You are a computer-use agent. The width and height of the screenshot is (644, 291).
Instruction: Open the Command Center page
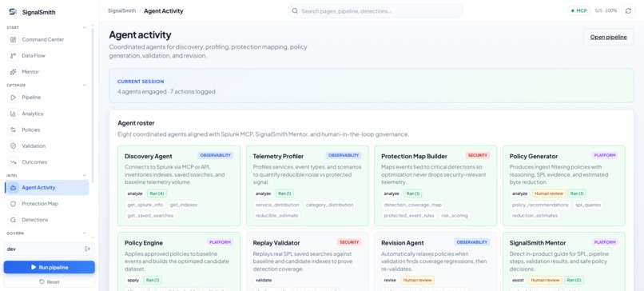(x=46, y=39)
